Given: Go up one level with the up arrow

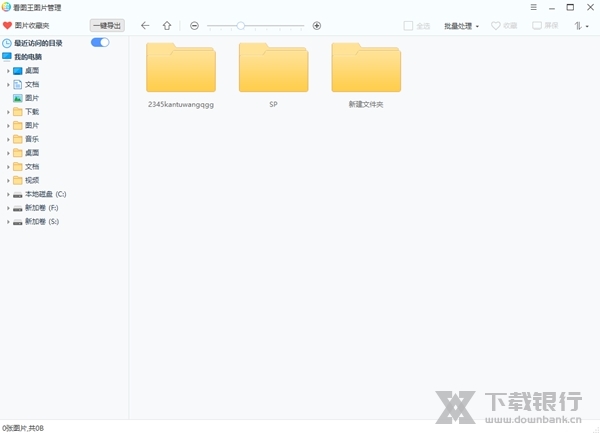Looking at the screenshot, I should click(167, 26).
